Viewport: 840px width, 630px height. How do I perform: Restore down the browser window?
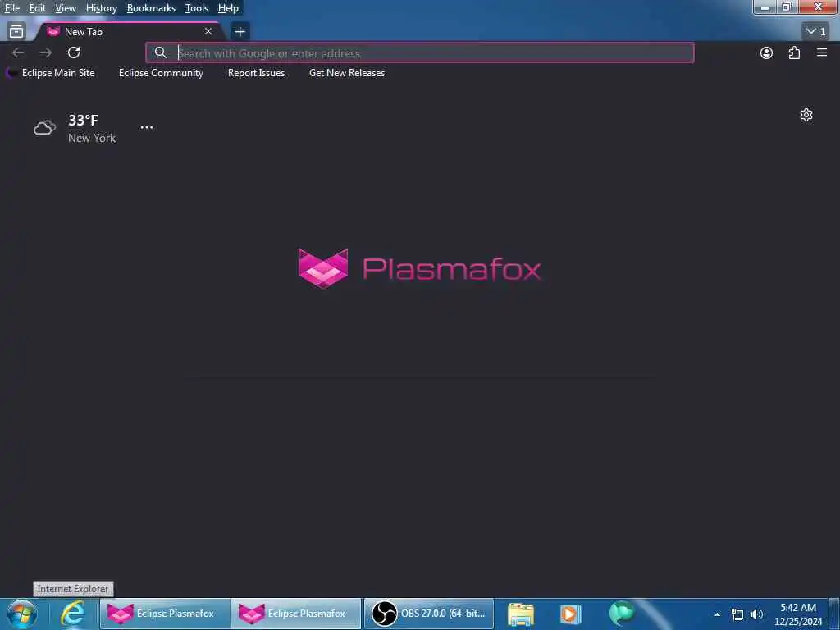[x=787, y=7]
